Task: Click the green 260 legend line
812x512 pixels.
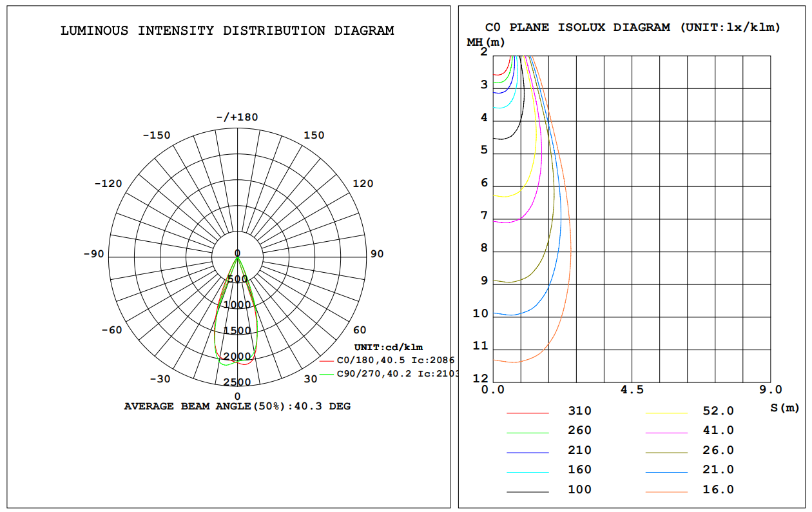Action: pyautogui.click(x=527, y=432)
